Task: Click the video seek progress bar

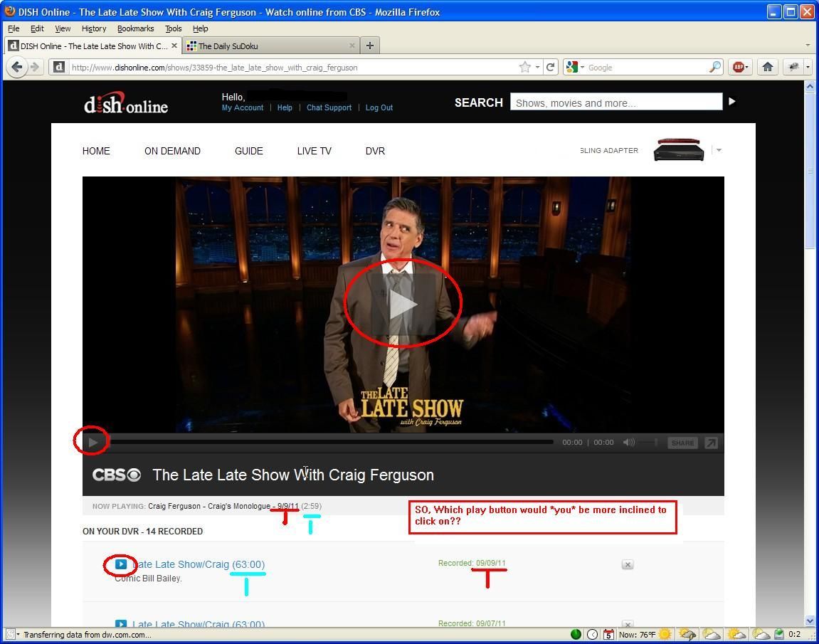Action: click(x=332, y=443)
